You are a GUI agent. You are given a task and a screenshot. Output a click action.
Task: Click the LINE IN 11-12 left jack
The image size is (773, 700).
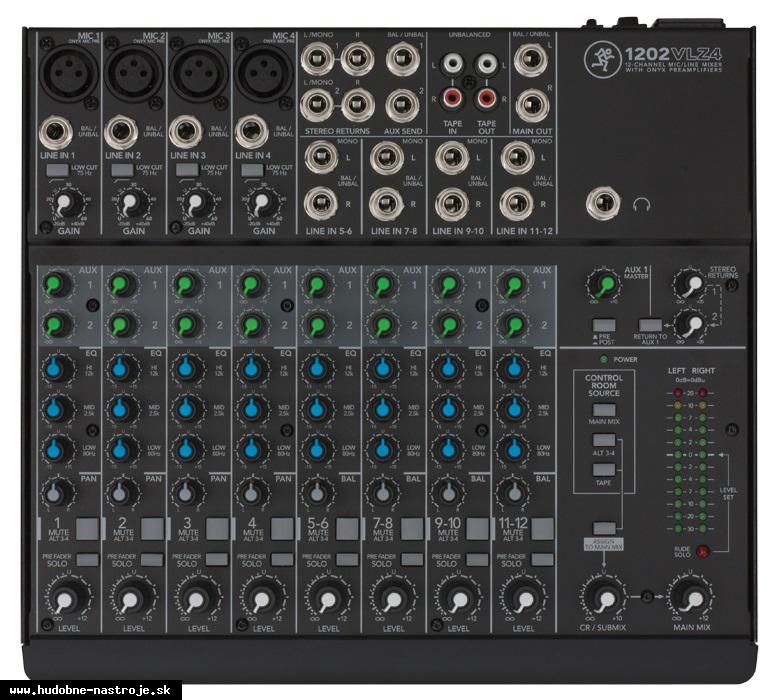(x=517, y=158)
